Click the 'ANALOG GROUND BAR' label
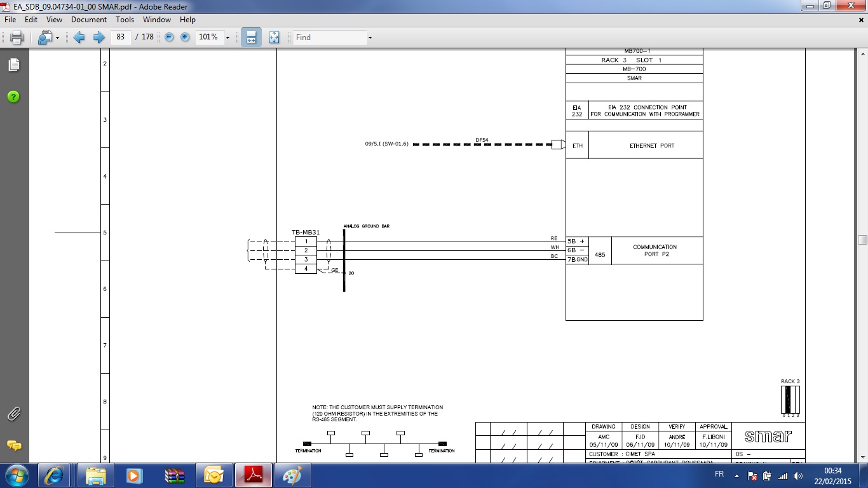The height and width of the screenshot is (488, 868). point(367,226)
